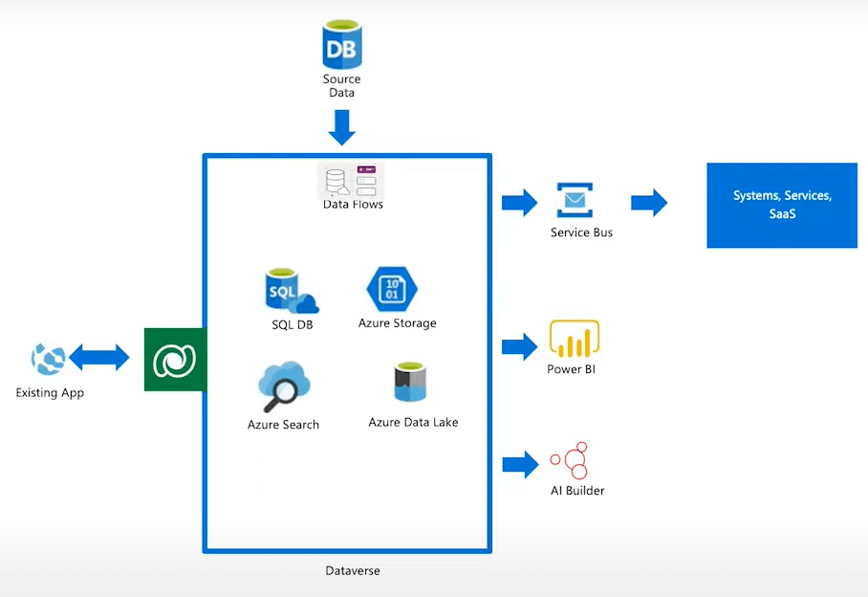Click the "AI Builder" label

pyautogui.click(x=577, y=491)
